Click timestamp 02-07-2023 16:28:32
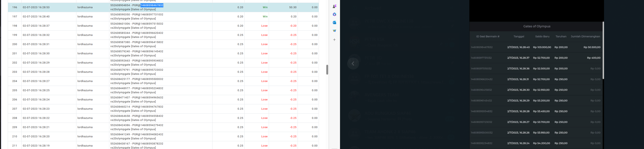This screenshot has height=149, width=644. click(x=36, y=35)
